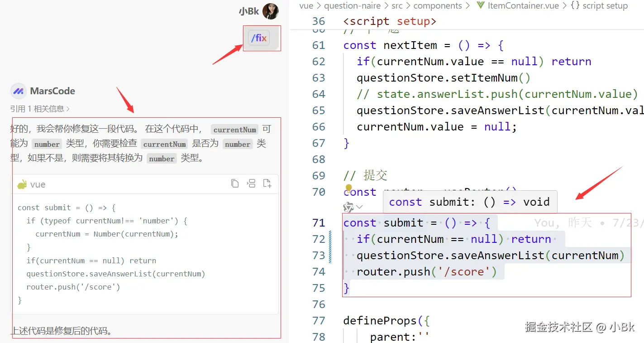Open the dropdown chevron next to the inline MarsCode icon
Image resolution: width=644 pixels, height=343 pixels.
click(x=359, y=207)
